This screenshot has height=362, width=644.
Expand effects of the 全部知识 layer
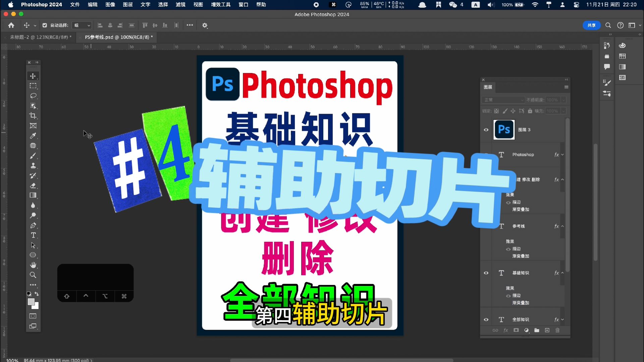[x=562, y=319]
